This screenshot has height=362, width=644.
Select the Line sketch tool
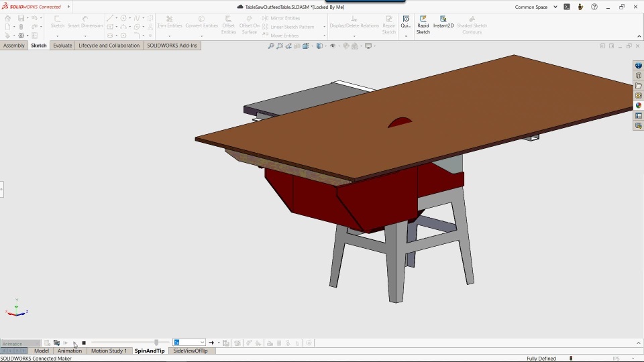[109, 18]
